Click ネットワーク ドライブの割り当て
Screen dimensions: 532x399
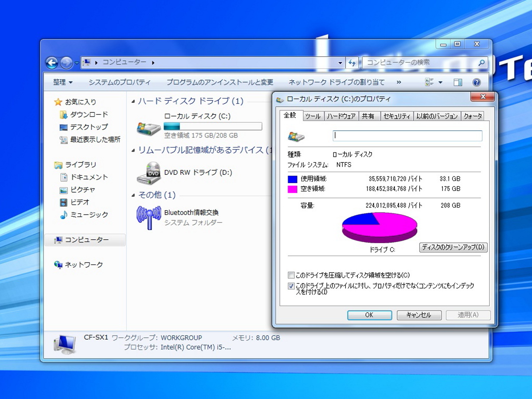click(336, 82)
